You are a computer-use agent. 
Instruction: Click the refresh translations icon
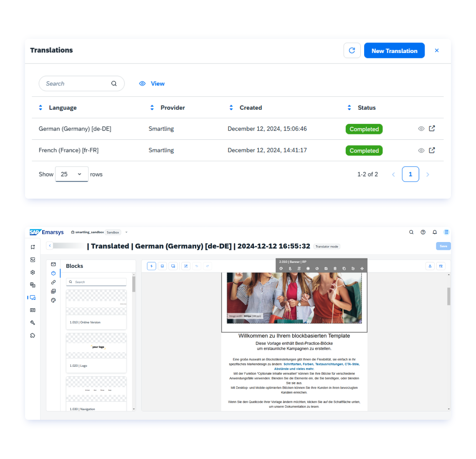point(352,50)
